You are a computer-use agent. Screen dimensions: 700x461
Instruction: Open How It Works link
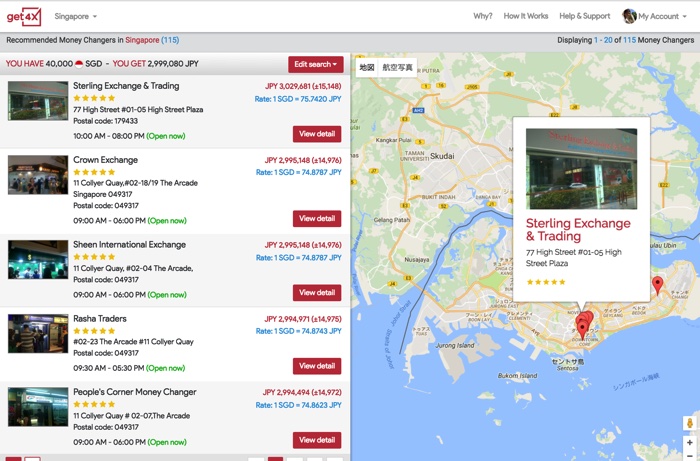[x=525, y=16]
